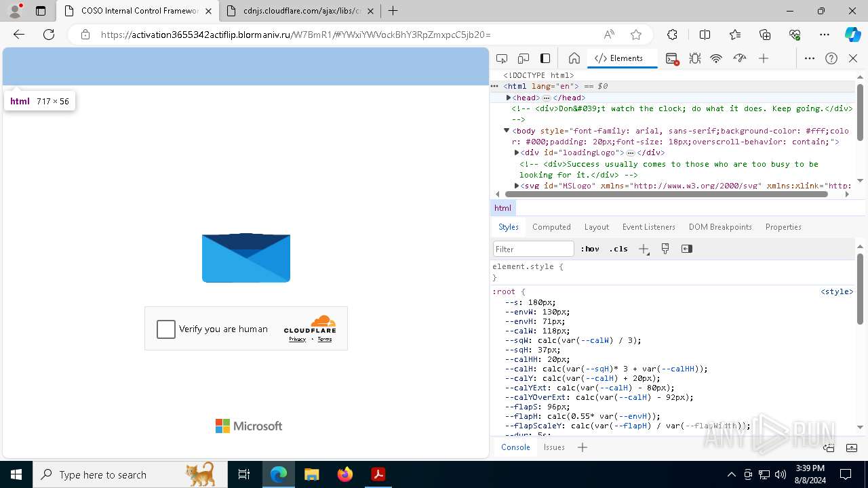Image resolution: width=868 pixels, height=488 pixels.
Task: Open the Performance gauge tool
Action: pos(739,58)
